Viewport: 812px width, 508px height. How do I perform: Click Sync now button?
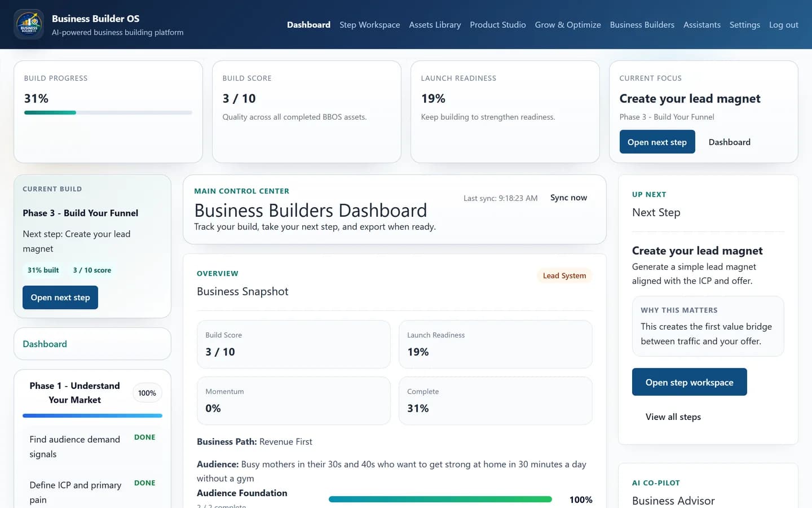(568, 198)
